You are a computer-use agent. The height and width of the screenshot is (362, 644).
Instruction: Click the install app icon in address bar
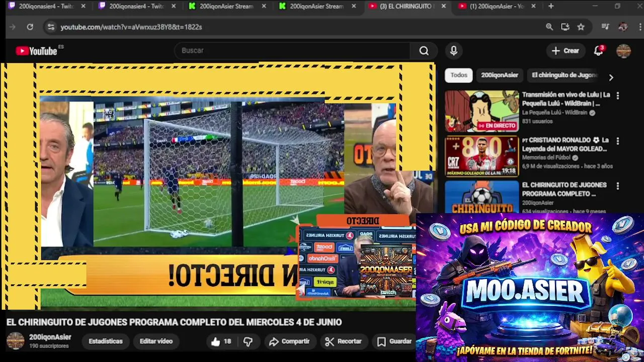[565, 27]
